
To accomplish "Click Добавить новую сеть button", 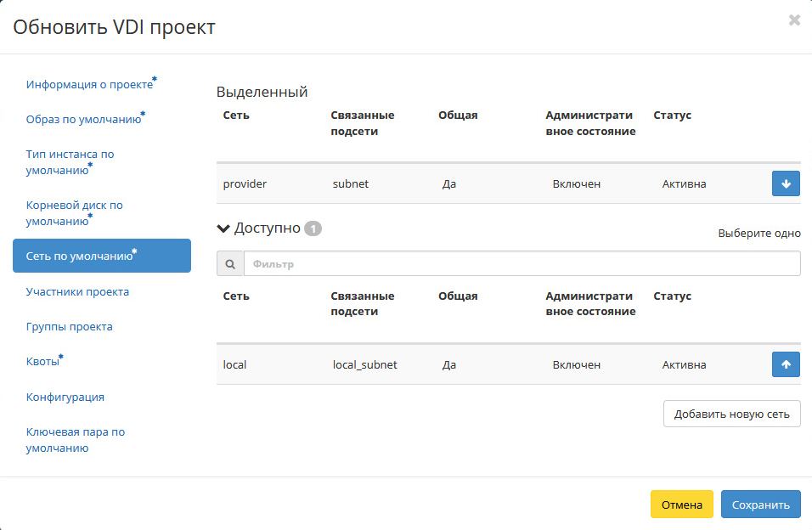I will pos(731,414).
